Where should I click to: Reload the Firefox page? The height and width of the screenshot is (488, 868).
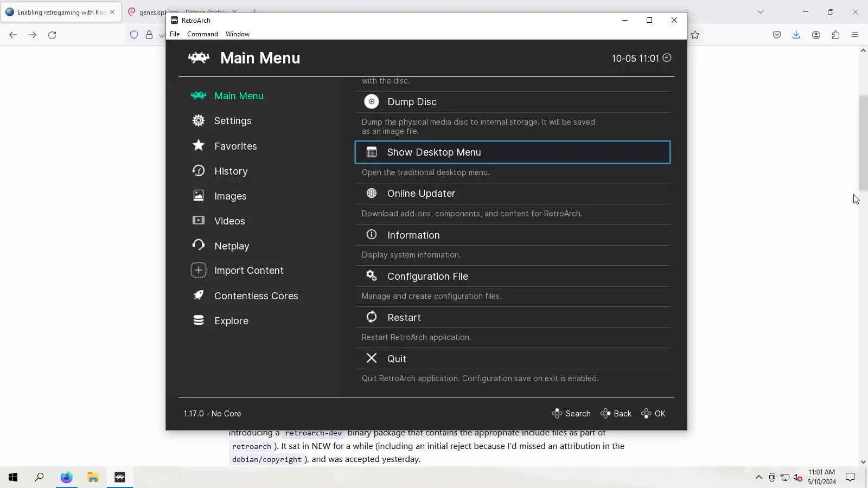pos(52,35)
